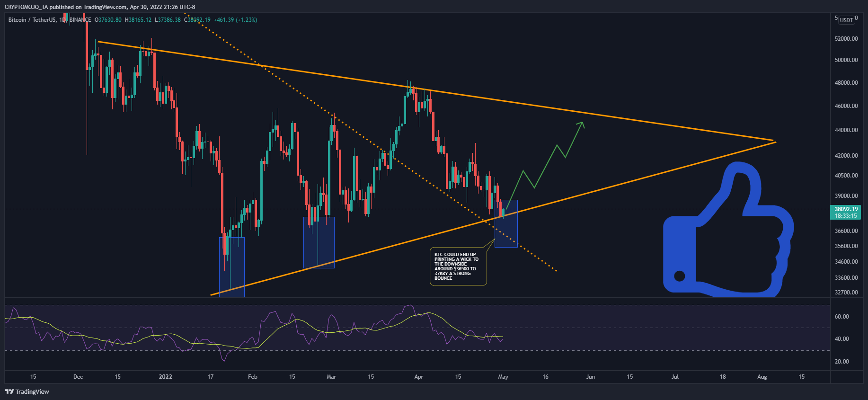Click the current price label 38092.19
The image size is (868, 400).
tap(846, 209)
